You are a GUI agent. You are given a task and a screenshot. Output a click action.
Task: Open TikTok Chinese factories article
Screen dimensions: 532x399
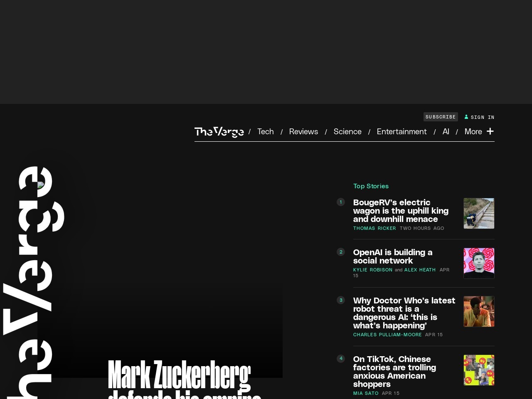394,372
